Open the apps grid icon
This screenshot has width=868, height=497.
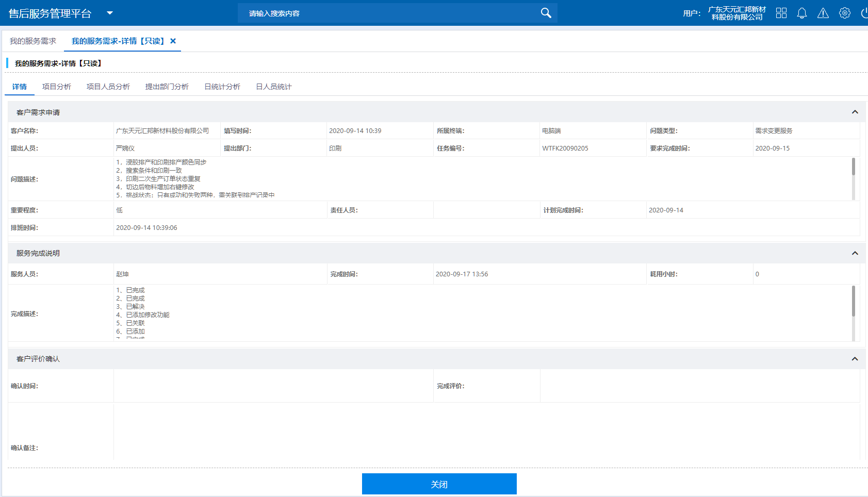pyautogui.click(x=781, y=13)
